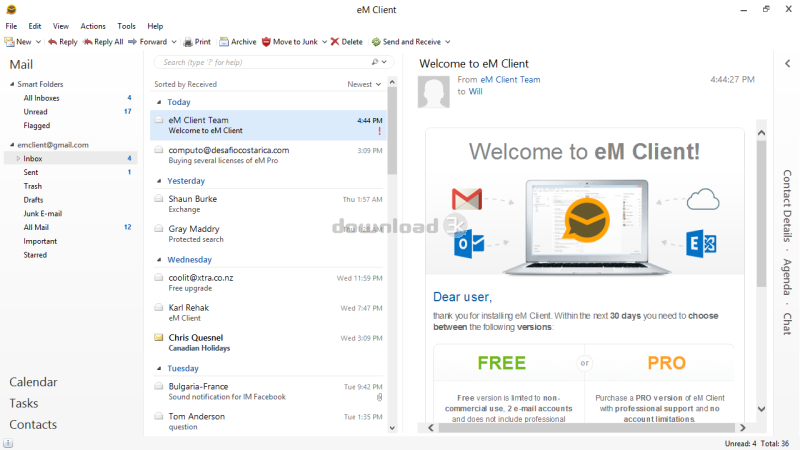
Task: Click the Exchange logo in the welcome email
Action: click(x=701, y=244)
